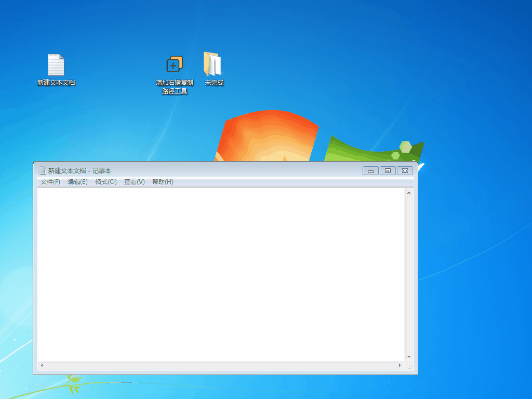
Task: Click the 新建文本文档 - 记事本 window title
Action: tap(79, 170)
